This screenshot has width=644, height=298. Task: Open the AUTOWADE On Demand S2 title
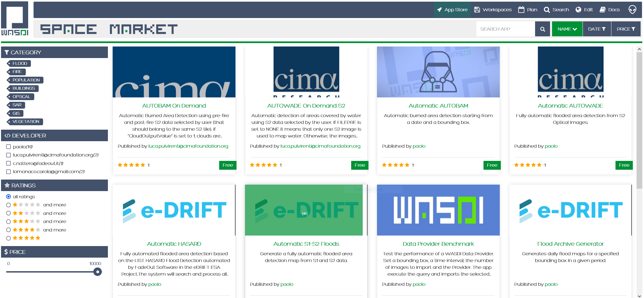pos(306,106)
